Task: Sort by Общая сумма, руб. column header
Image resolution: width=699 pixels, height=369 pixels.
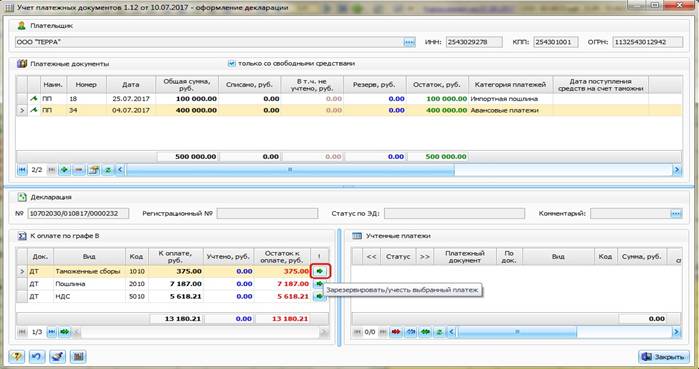Action: click(187, 84)
